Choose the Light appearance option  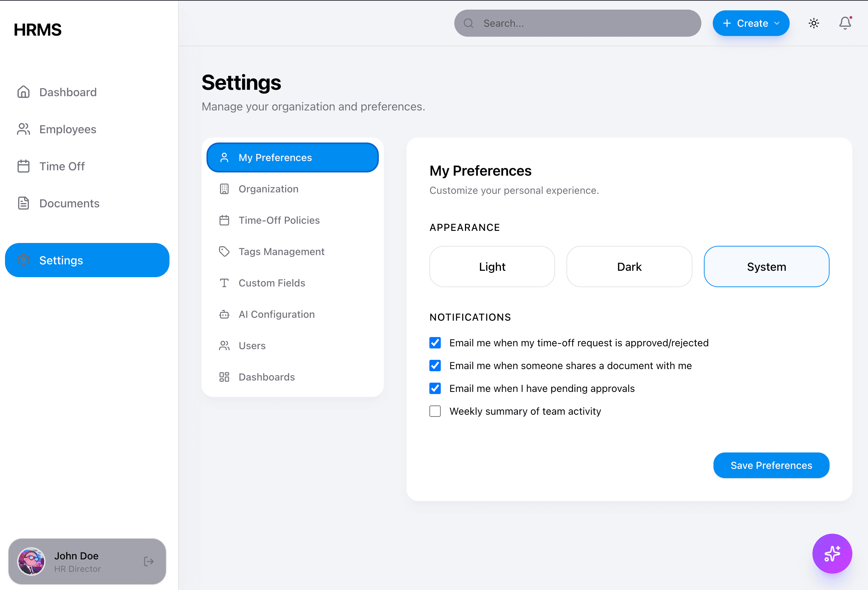tap(492, 266)
